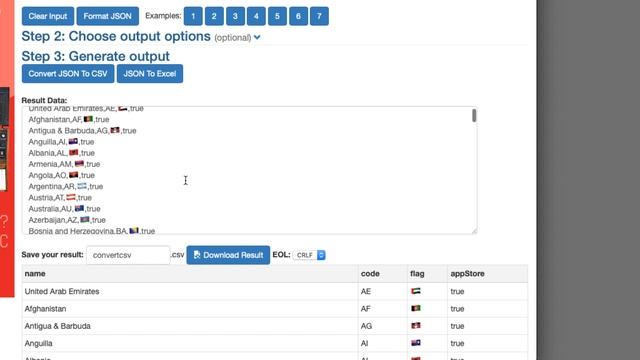Screen dimensions: 640x360
Task: Download Result file
Action: pyautogui.click(x=228, y=255)
